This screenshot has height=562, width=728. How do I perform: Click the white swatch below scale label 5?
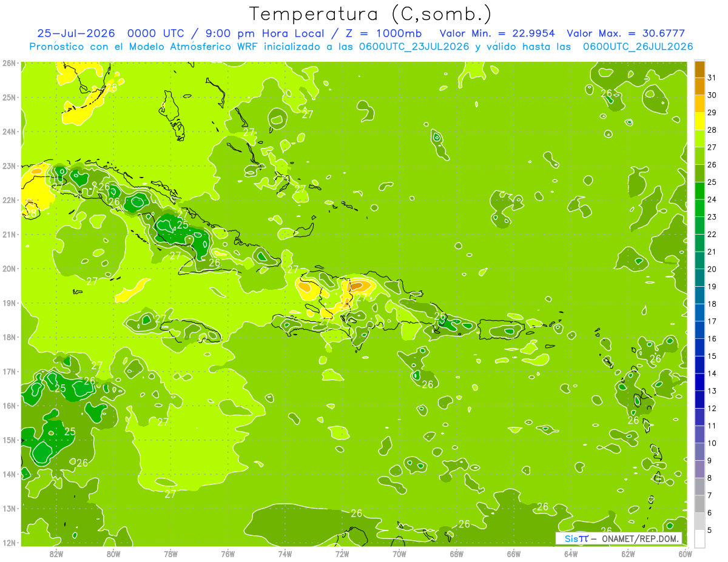[699, 538]
